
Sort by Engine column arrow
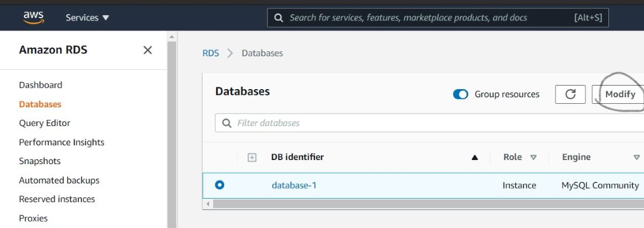coord(636,157)
